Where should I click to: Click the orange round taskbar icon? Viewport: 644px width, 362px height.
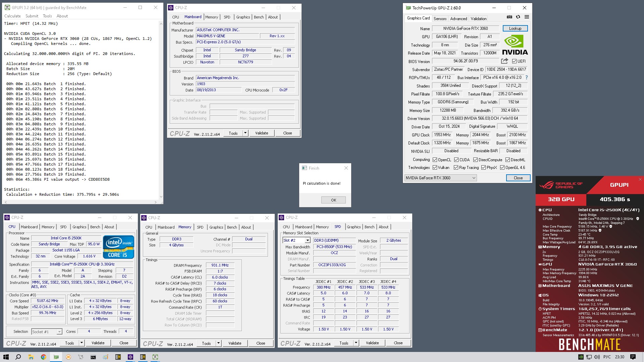pos(68,357)
